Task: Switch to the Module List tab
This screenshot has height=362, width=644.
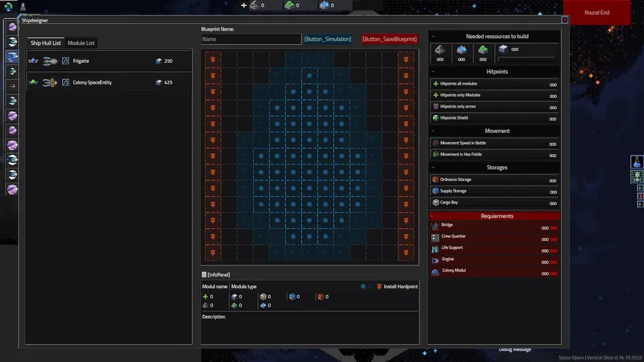Action: pyautogui.click(x=81, y=43)
